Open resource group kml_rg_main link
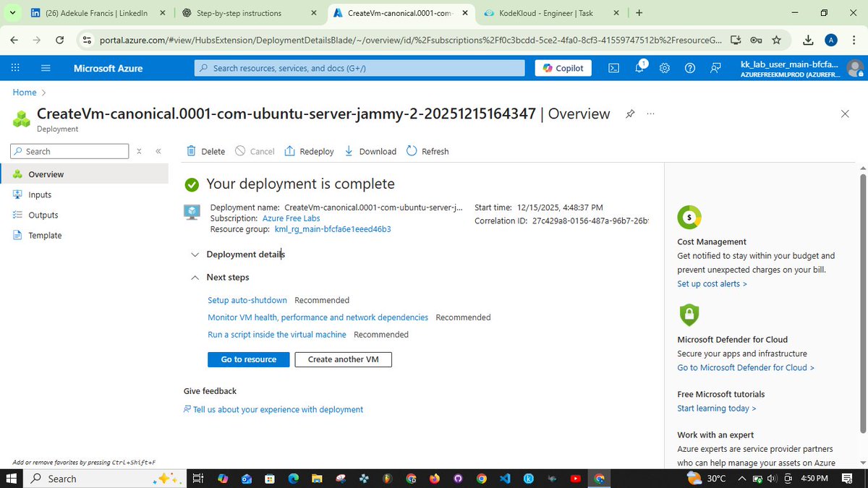The height and width of the screenshot is (488, 868). (333, 229)
